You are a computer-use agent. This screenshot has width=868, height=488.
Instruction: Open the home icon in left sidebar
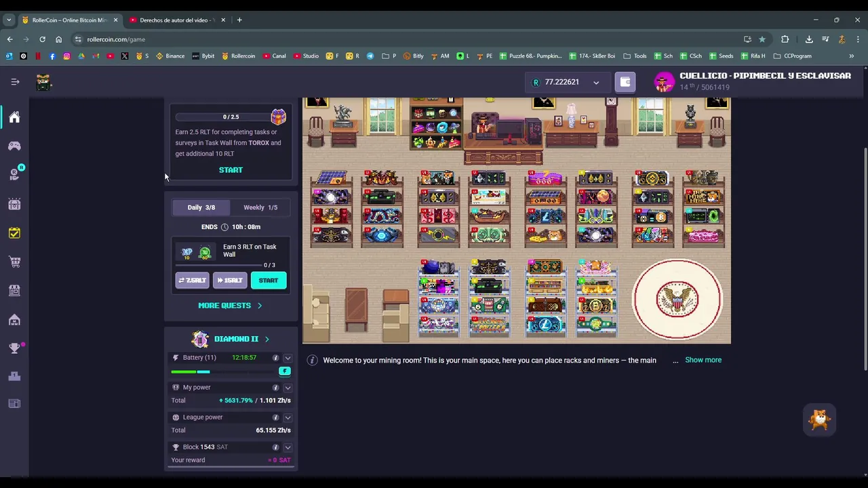click(14, 117)
